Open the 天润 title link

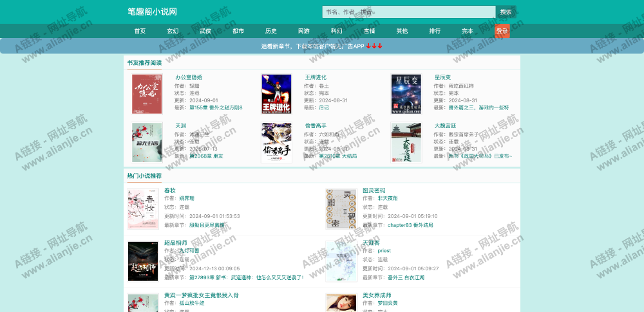[x=181, y=125]
